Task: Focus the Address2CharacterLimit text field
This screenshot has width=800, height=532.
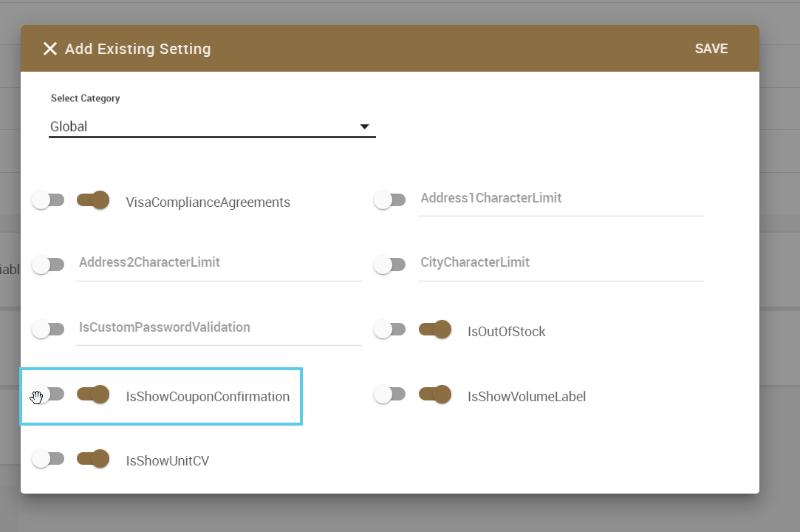Action: click(219, 263)
